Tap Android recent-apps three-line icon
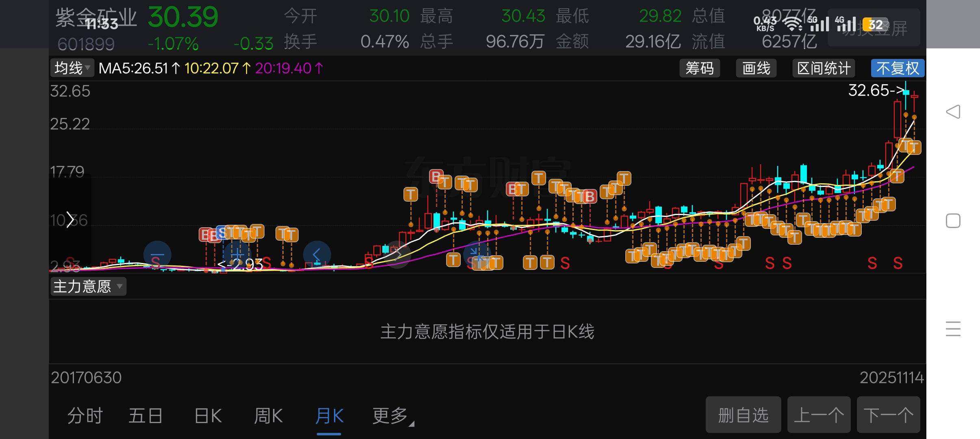The height and width of the screenshot is (439, 980). [x=953, y=328]
